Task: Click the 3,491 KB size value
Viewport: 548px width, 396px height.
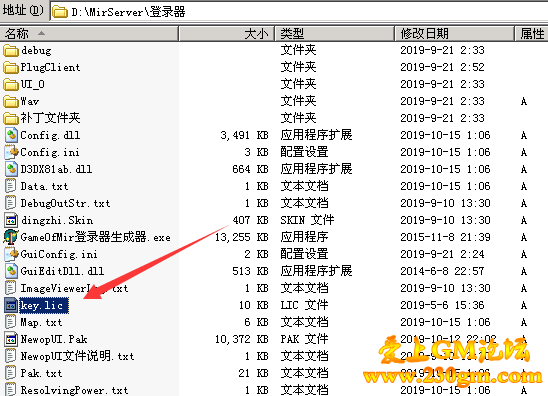Action: 244,135
